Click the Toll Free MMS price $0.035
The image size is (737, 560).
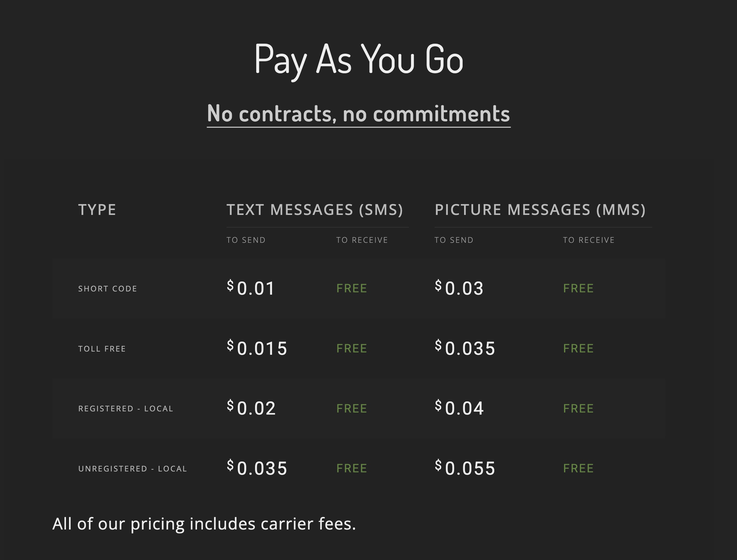pyautogui.click(x=465, y=348)
